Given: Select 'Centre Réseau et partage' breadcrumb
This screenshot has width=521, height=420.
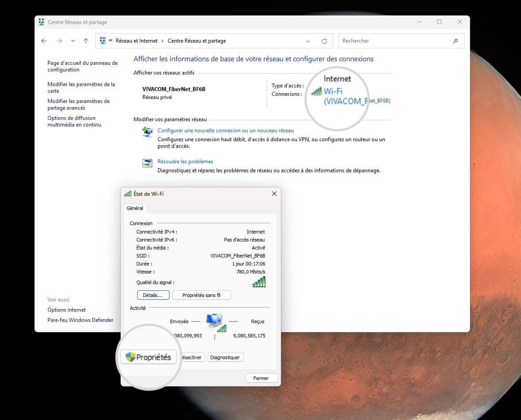Looking at the screenshot, I should coord(197,41).
